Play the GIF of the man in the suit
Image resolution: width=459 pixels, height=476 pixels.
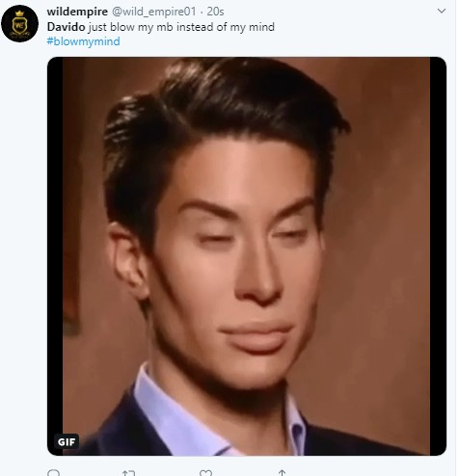pyautogui.click(x=247, y=256)
